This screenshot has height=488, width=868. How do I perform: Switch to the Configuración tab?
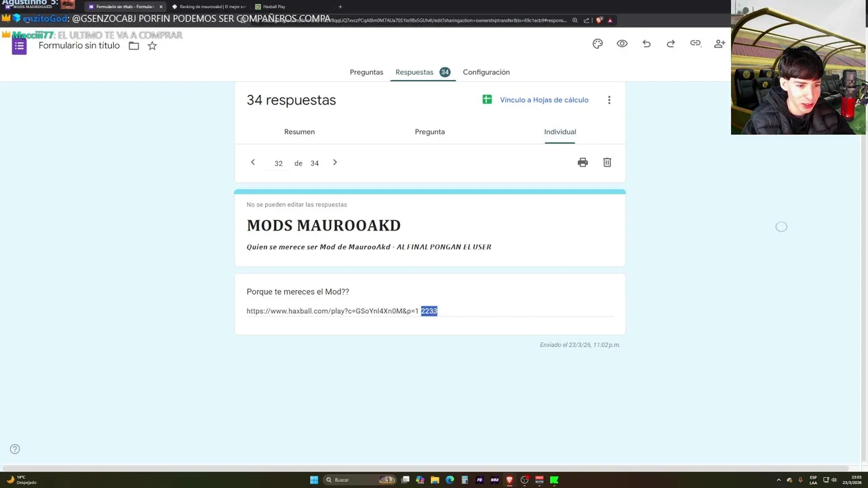(486, 72)
